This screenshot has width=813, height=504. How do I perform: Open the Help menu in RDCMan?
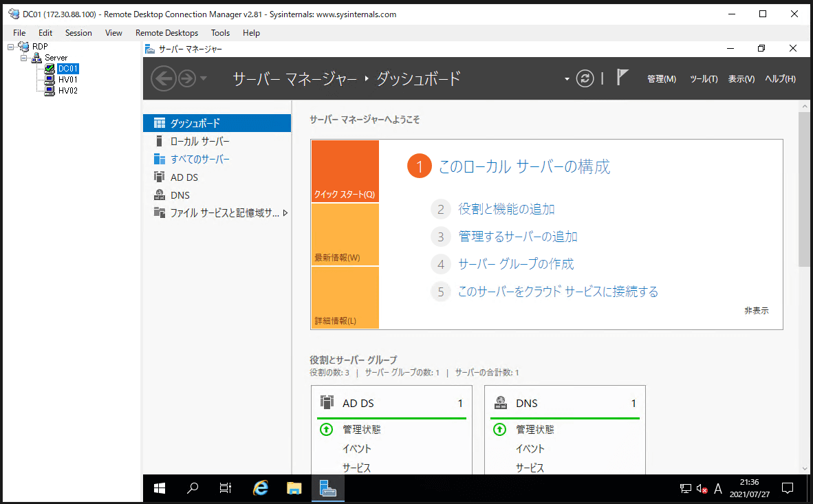(x=251, y=33)
